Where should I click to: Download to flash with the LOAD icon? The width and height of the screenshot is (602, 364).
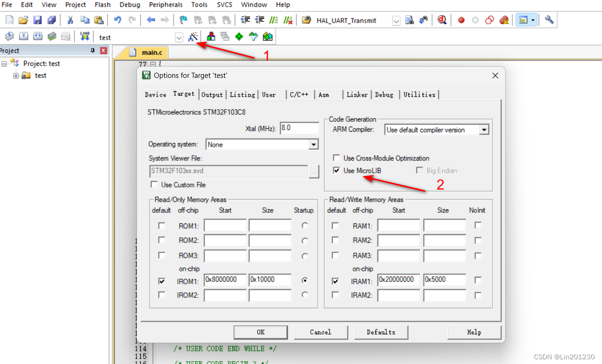pyautogui.click(x=85, y=36)
